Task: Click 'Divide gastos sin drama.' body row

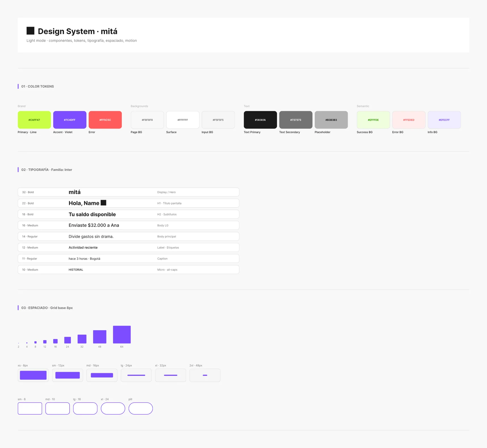Action: 128,236
